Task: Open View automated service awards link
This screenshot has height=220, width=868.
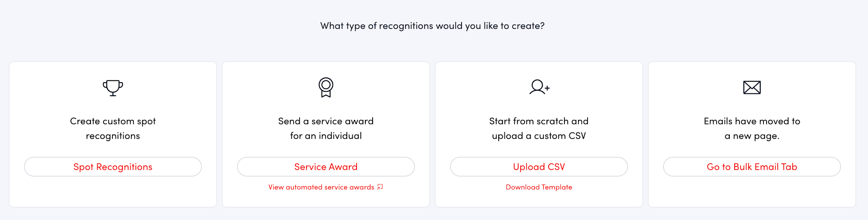Action: 323,187
